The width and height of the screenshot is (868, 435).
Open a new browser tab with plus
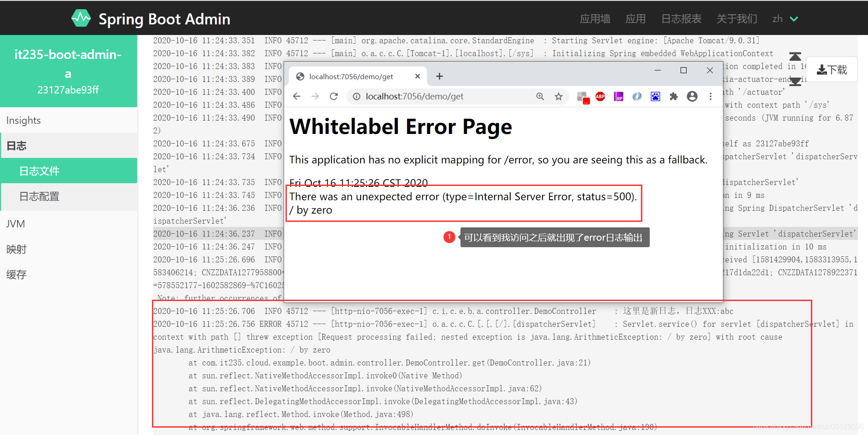pyautogui.click(x=439, y=76)
